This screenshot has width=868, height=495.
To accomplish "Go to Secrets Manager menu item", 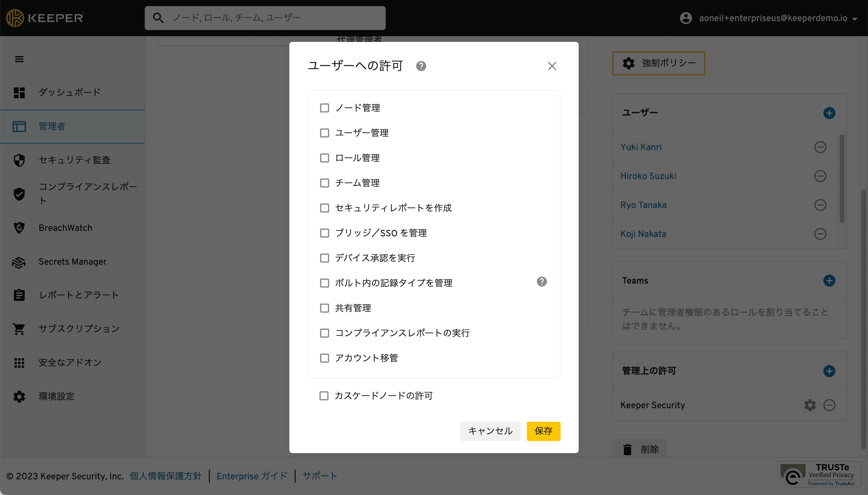I will (x=72, y=261).
